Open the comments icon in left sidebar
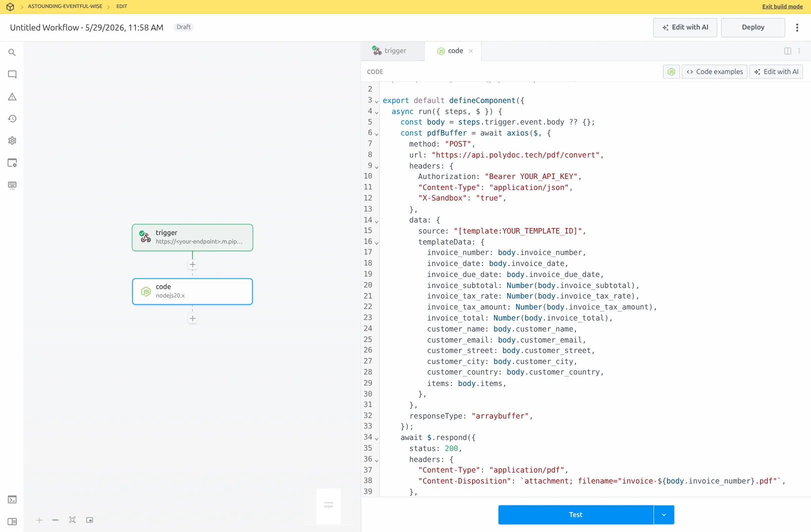Screen dimensions: 811x532 coord(12,74)
